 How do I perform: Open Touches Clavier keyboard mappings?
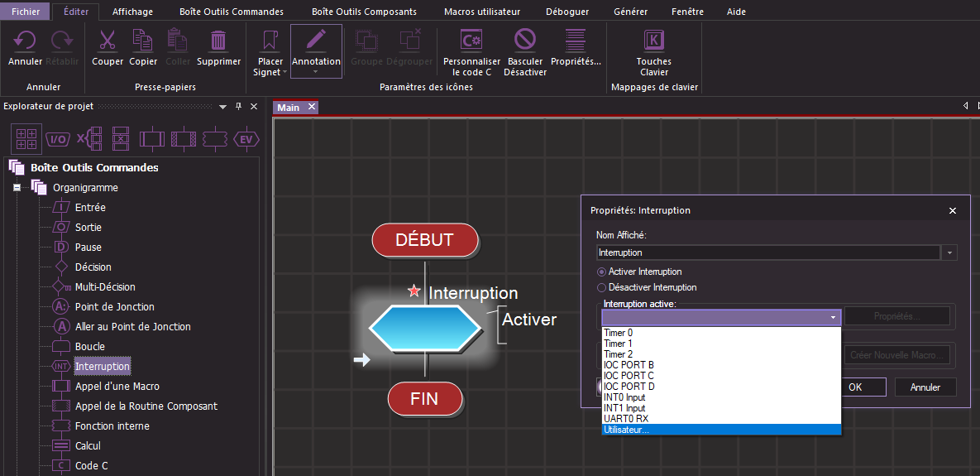pyautogui.click(x=653, y=41)
